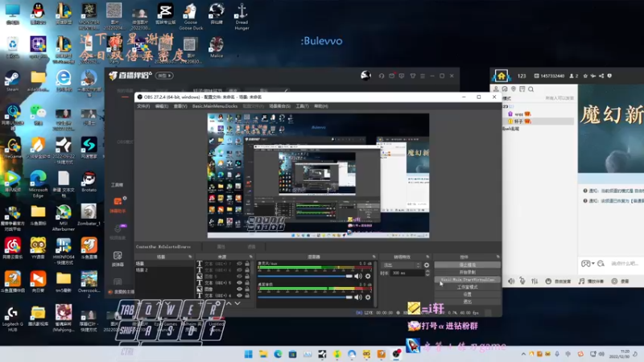644x362 pixels.
Task: Open orange sidebar tool icon in 直播伴侣
Action: (118, 202)
